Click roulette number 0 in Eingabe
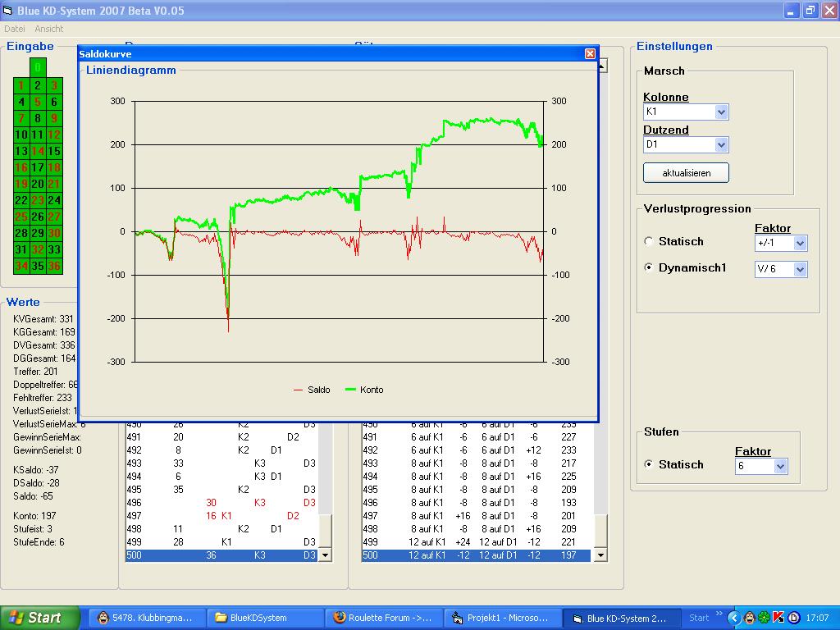The image size is (840, 630). click(38, 67)
